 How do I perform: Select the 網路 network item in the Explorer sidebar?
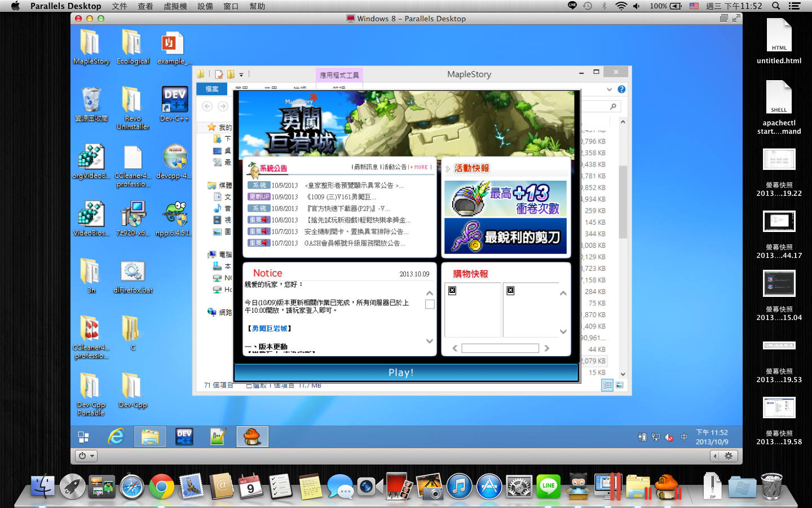pos(219,312)
